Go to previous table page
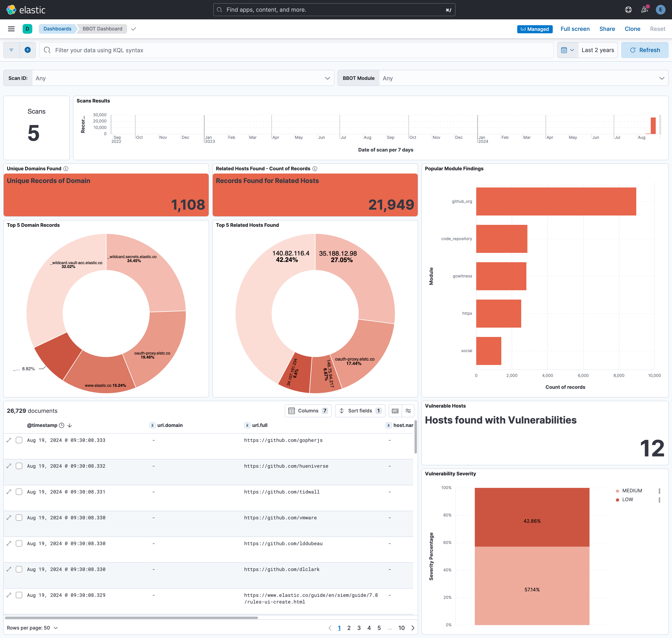 330,628
